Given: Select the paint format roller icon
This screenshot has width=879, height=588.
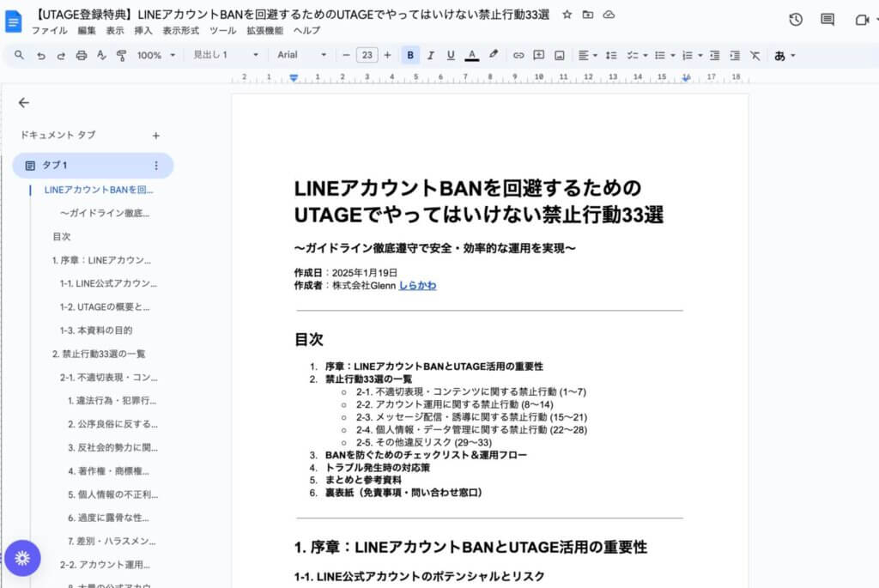Looking at the screenshot, I should 121,55.
